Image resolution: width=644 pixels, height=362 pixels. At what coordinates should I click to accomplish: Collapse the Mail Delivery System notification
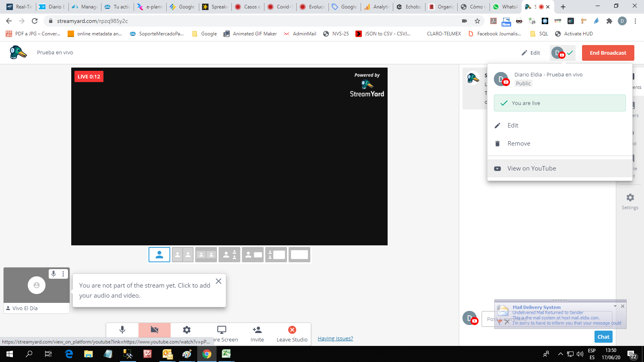615,306
